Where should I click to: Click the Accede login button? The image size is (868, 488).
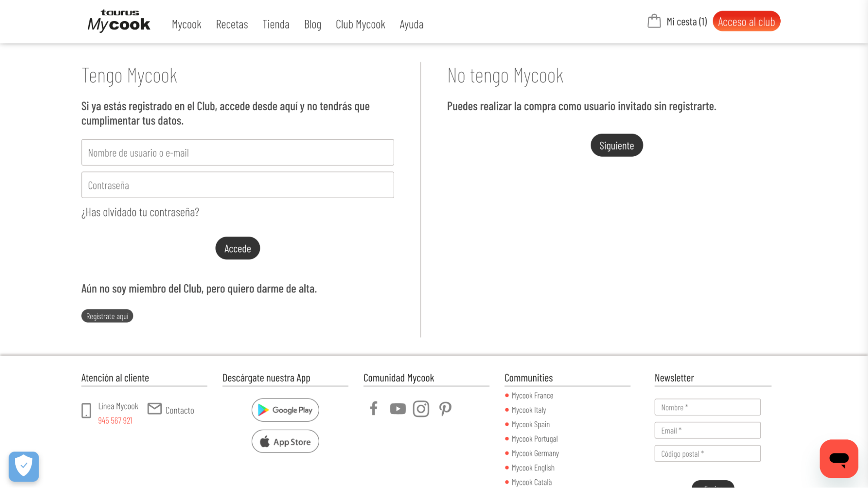237,249
